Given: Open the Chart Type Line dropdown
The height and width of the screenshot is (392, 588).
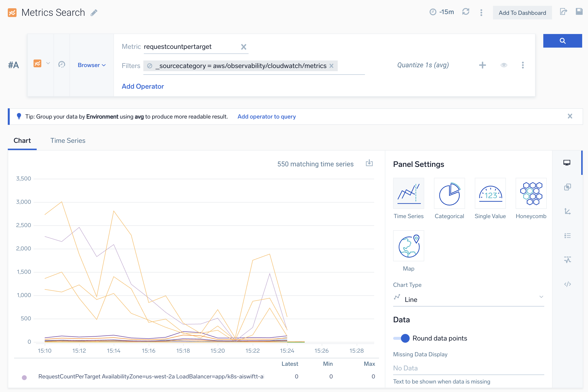Looking at the screenshot, I should point(468,299).
